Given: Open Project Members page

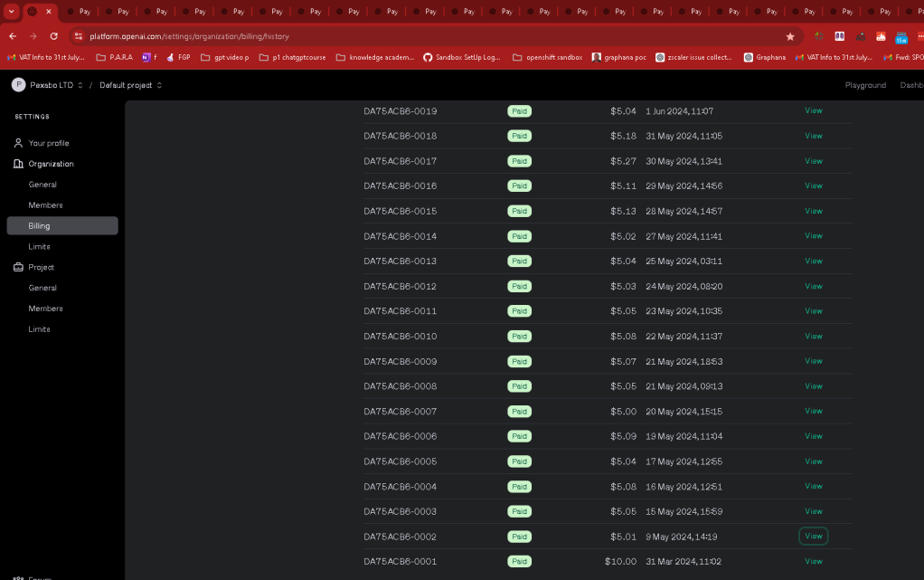Looking at the screenshot, I should tap(45, 308).
